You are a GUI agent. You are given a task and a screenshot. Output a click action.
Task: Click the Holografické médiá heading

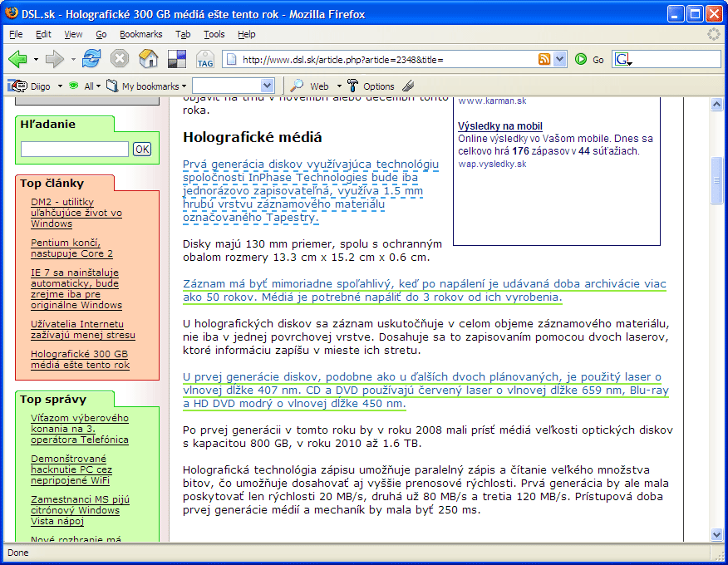[x=252, y=137]
